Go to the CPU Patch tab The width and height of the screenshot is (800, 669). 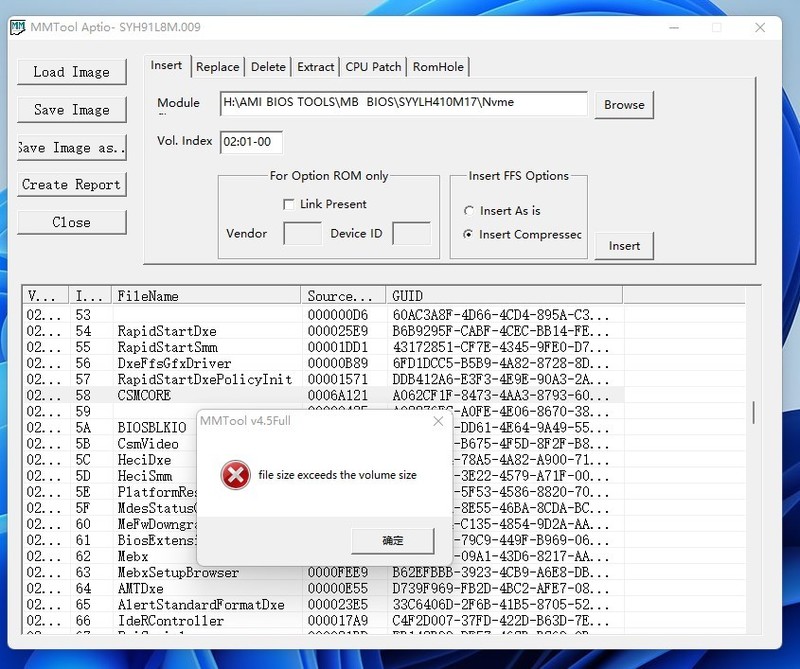point(373,67)
